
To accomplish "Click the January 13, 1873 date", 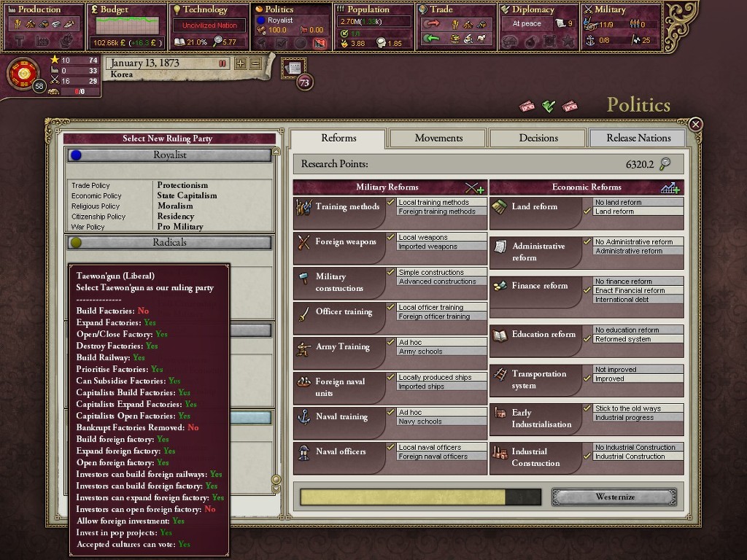I will point(144,63).
